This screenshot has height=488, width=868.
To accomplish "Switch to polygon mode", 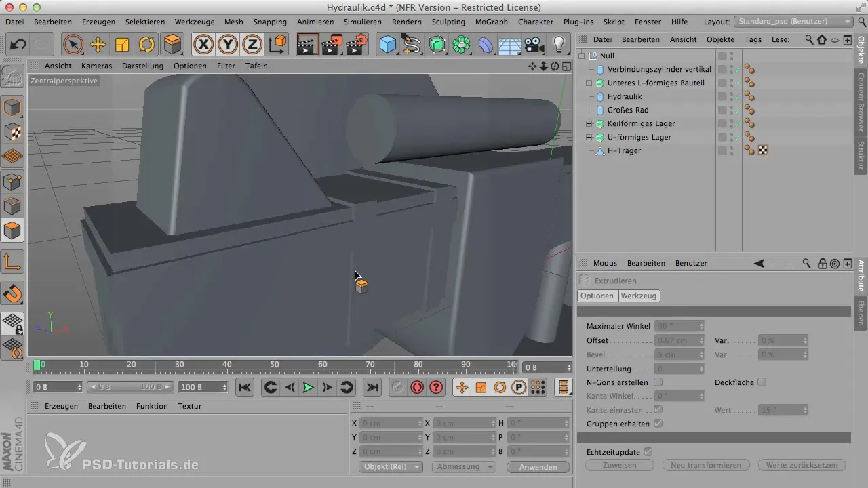I will [13, 230].
